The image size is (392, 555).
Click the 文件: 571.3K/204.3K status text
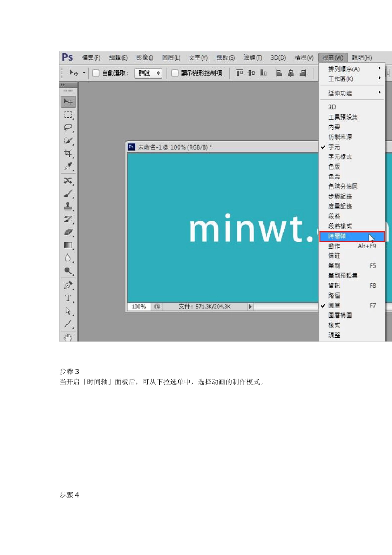click(205, 307)
